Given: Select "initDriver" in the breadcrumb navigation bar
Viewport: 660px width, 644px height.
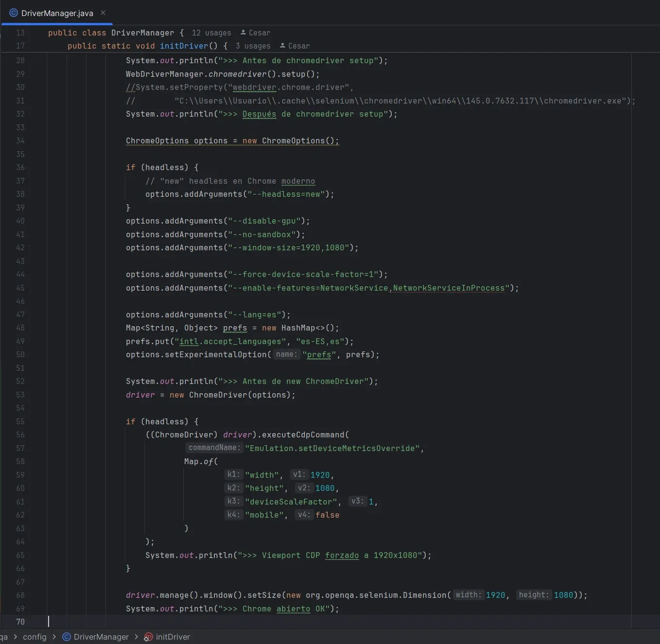Looking at the screenshot, I should point(173,637).
